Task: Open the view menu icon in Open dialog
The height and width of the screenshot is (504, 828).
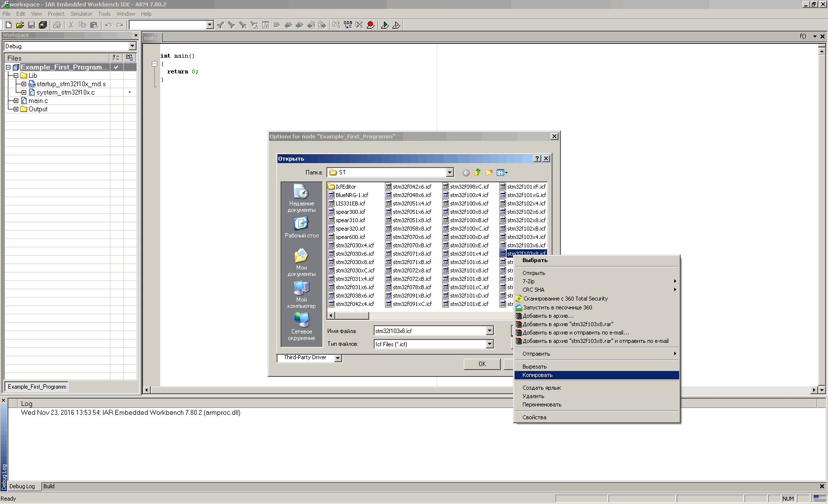Action: tap(502, 172)
